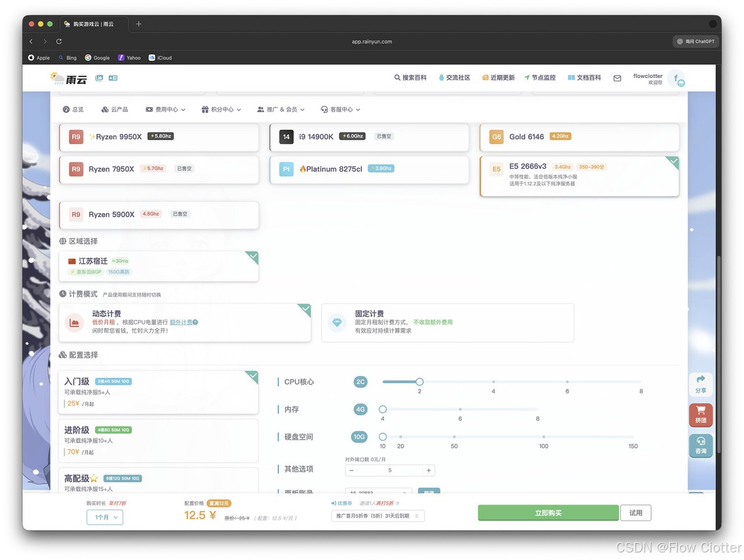Expand the 客服中心 dropdown menu
Image resolution: width=744 pixels, height=560 pixels.
coord(341,109)
